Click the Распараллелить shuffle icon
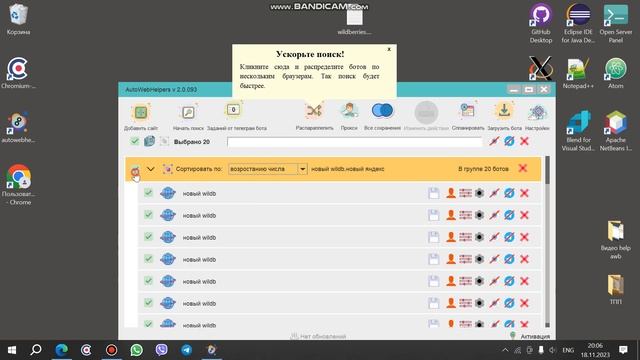This screenshot has width=640, height=360. [314, 111]
